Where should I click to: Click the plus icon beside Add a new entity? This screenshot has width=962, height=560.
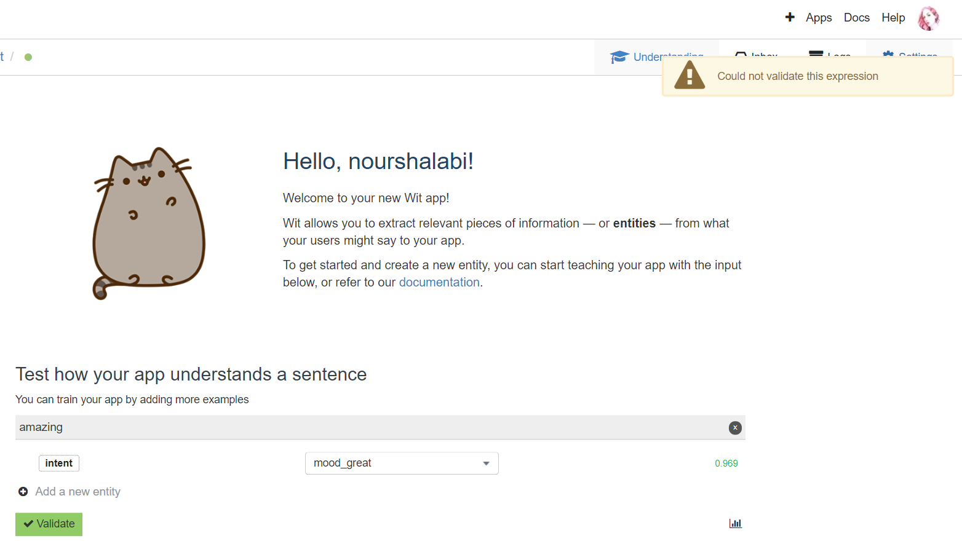click(23, 491)
